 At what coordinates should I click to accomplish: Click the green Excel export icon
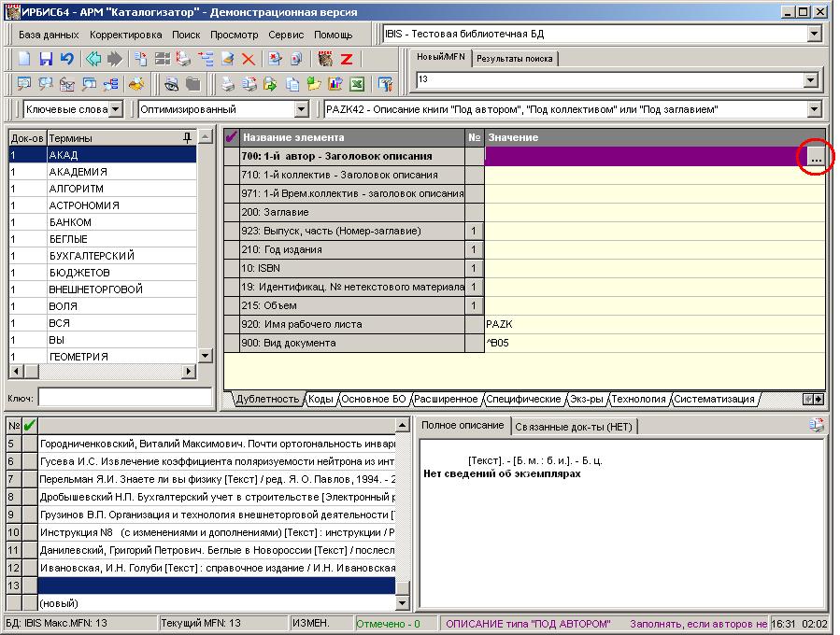[x=355, y=84]
